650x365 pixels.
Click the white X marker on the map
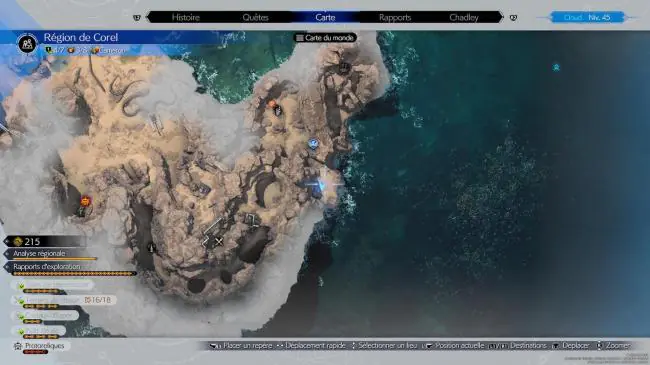[219, 241]
